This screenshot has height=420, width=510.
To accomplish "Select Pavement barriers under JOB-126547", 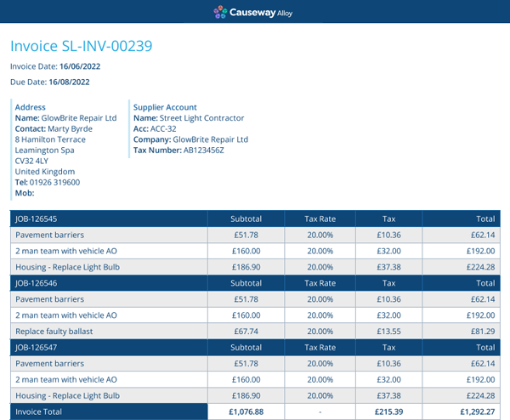I will [x=50, y=364].
